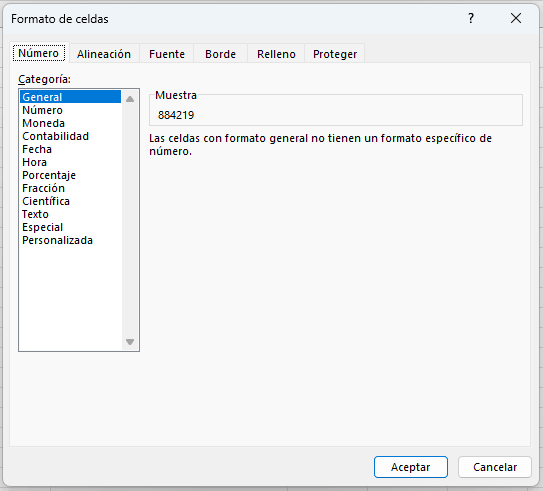This screenshot has width=543, height=491.
Task: Open the Relleno tab
Action: pos(276,54)
